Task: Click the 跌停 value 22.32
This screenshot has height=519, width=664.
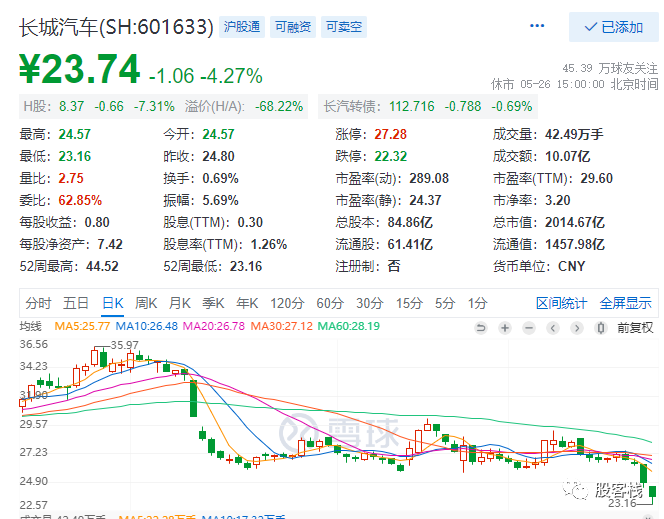Action: 390,156
